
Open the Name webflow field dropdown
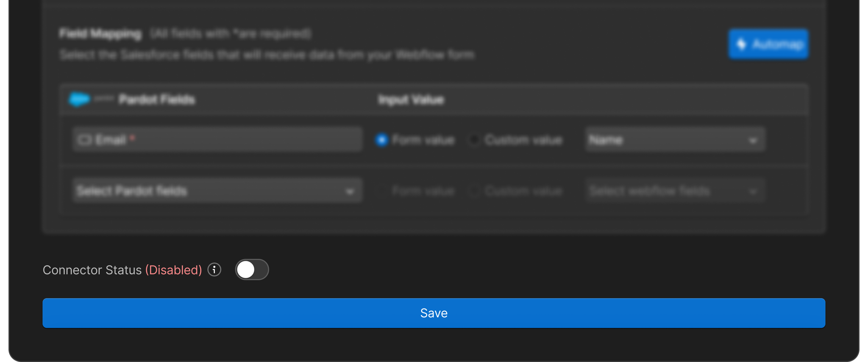pos(675,140)
